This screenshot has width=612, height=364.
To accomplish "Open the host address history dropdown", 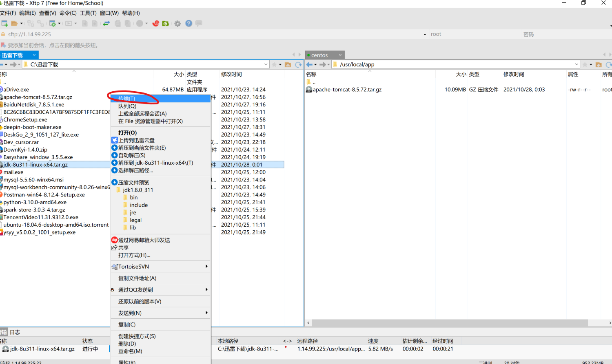I will pyautogui.click(x=425, y=35).
